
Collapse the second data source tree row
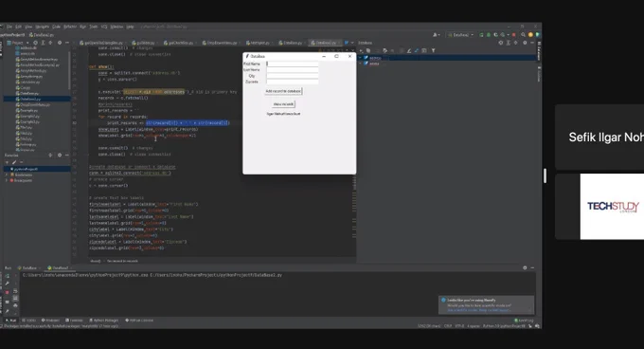(360, 64)
